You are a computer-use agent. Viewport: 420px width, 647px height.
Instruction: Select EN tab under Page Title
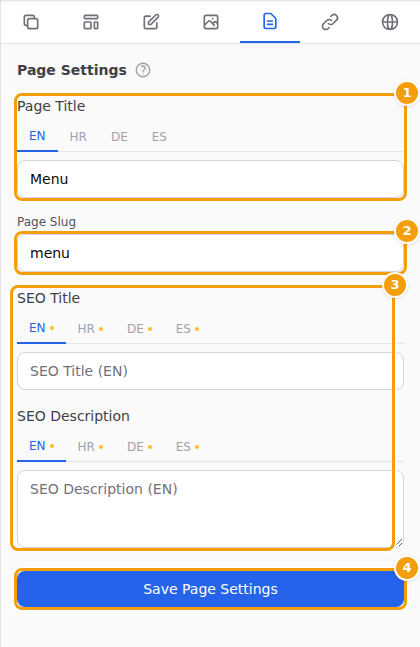point(37,136)
